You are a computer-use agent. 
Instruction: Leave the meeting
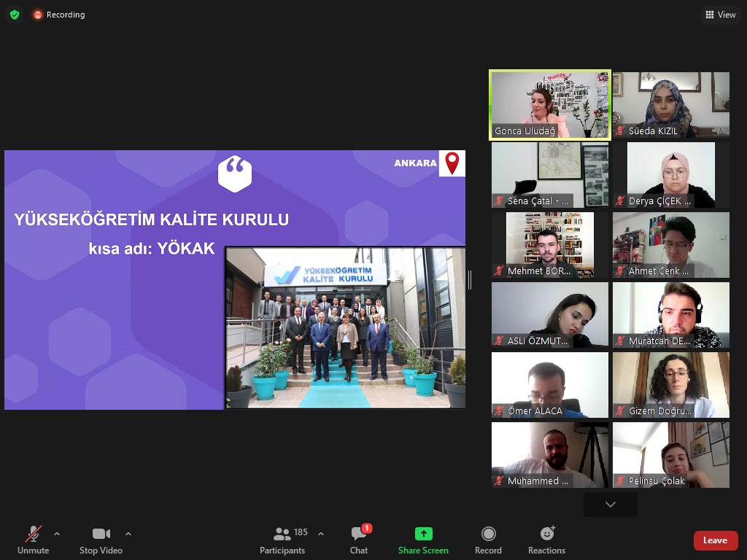(716, 540)
